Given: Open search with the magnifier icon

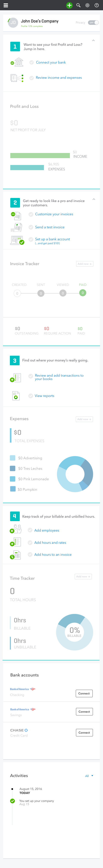Looking at the screenshot, I should 78,5.
